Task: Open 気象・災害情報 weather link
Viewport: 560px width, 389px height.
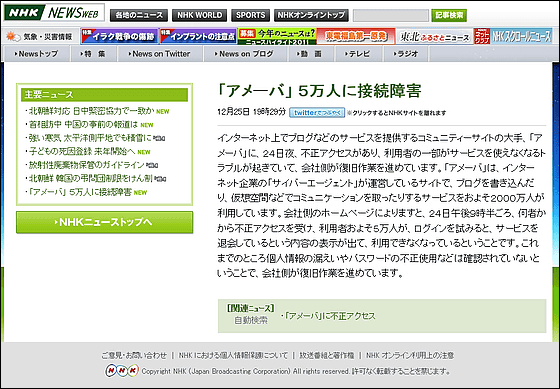Action: tap(40, 36)
